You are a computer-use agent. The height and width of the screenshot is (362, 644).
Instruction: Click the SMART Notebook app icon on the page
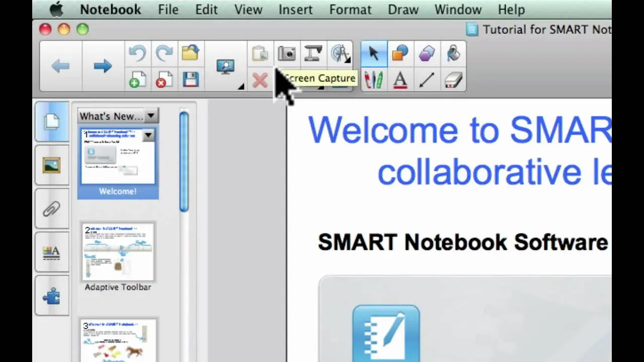tap(386, 333)
